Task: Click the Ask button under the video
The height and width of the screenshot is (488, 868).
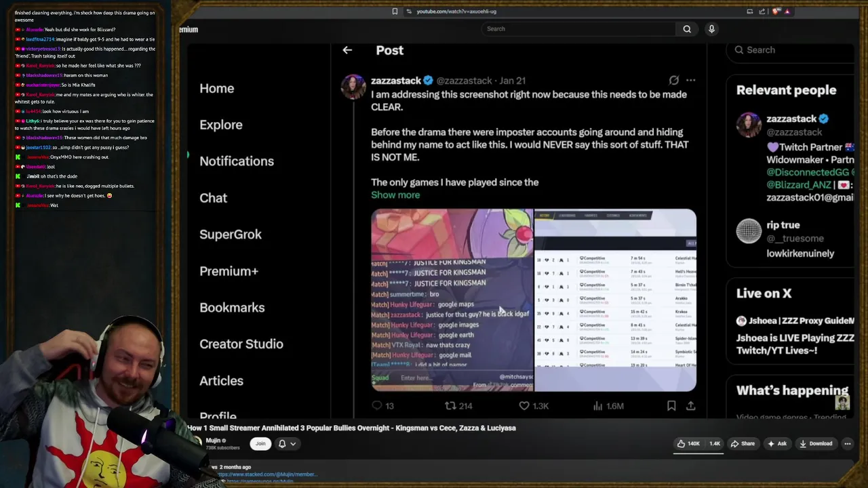Action: (776, 443)
